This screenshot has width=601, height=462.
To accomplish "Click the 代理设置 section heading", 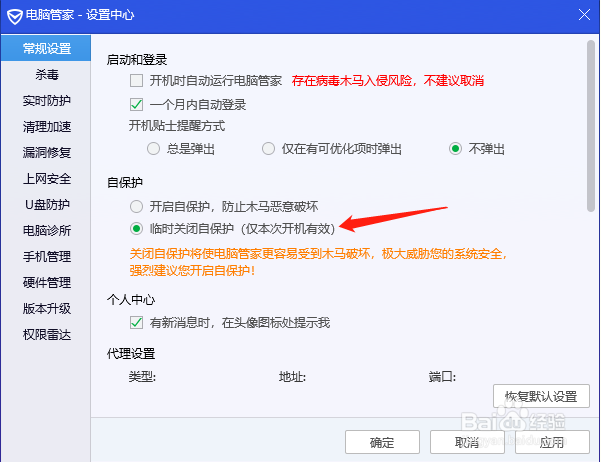I will pos(131,354).
